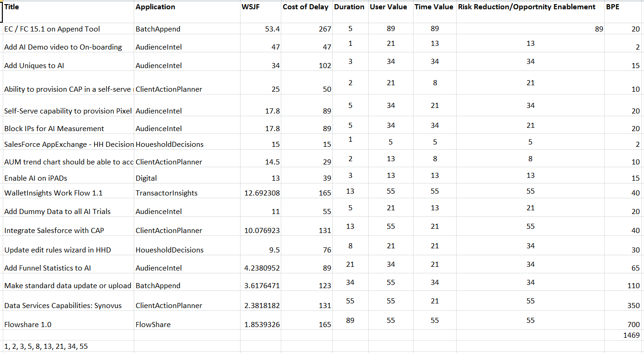Click the Cost of Delay header
The height and width of the screenshot is (353, 644).
coord(307,13)
